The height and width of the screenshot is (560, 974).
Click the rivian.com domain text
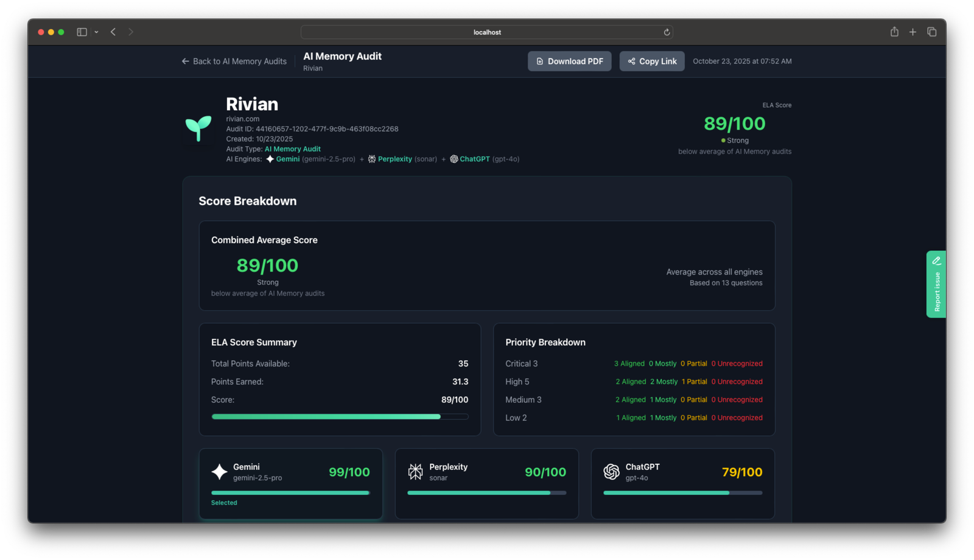pos(242,119)
